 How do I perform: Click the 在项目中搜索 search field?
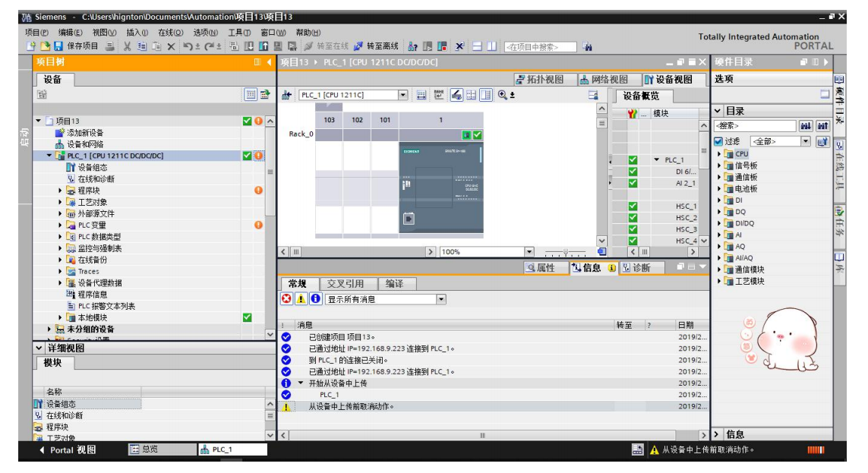pos(539,47)
